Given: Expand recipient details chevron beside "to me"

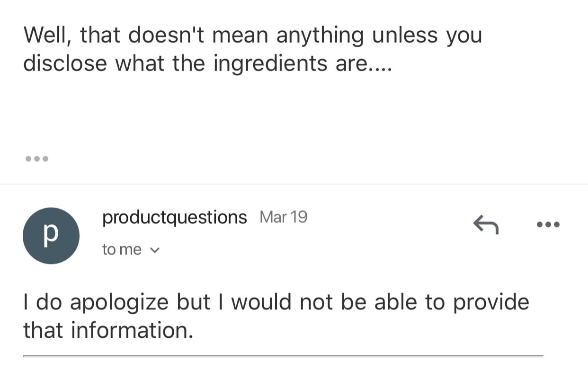Looking at the screenshot, I should tap(155, 250).
